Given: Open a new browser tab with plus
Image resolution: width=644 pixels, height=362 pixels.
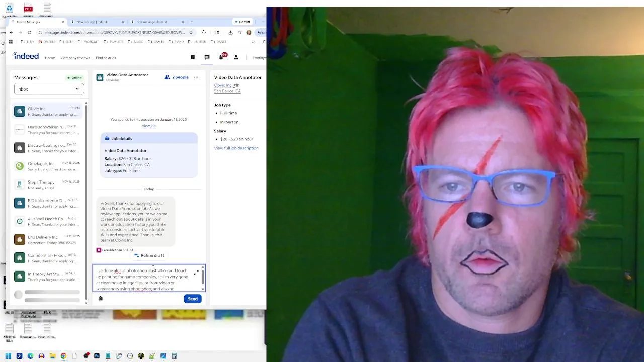Looking at the screenshot, I should tap(192, 22).
